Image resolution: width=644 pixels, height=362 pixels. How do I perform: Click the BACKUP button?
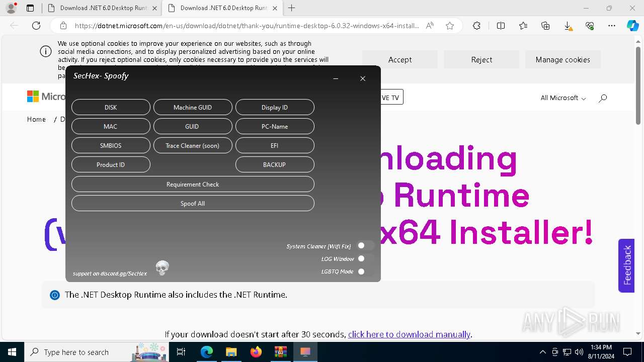275,164
